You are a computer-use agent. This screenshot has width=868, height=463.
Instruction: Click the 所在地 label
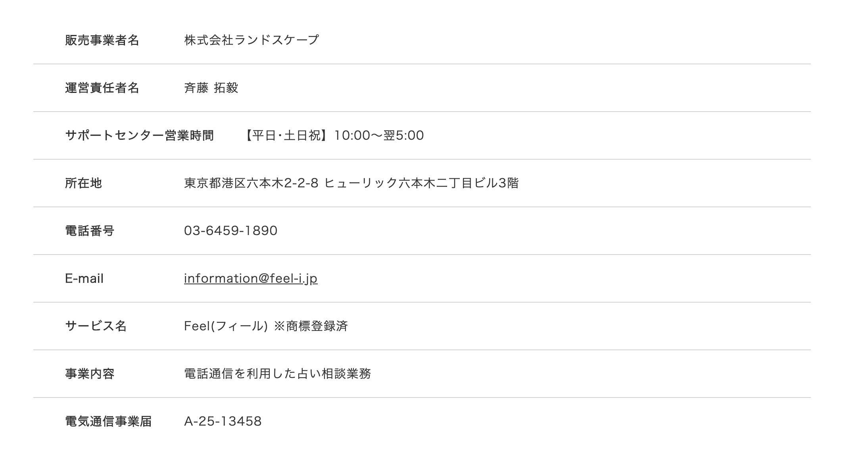tap(83, 183)
